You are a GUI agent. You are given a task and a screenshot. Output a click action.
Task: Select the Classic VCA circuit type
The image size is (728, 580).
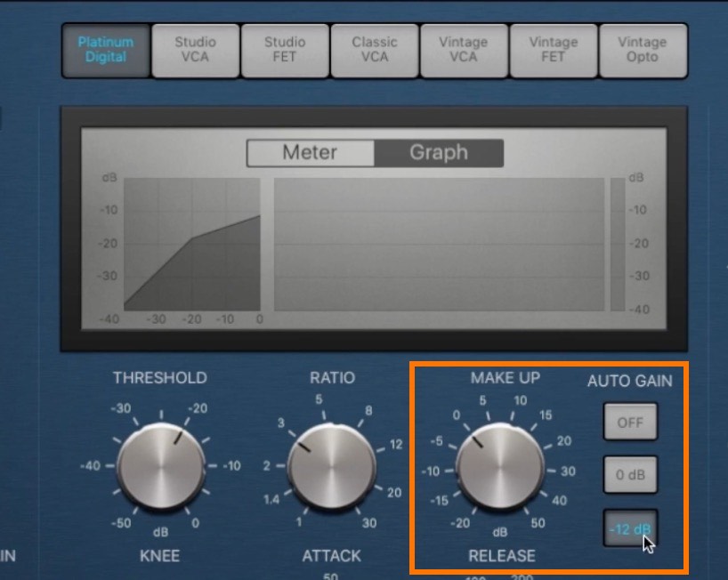374,50
